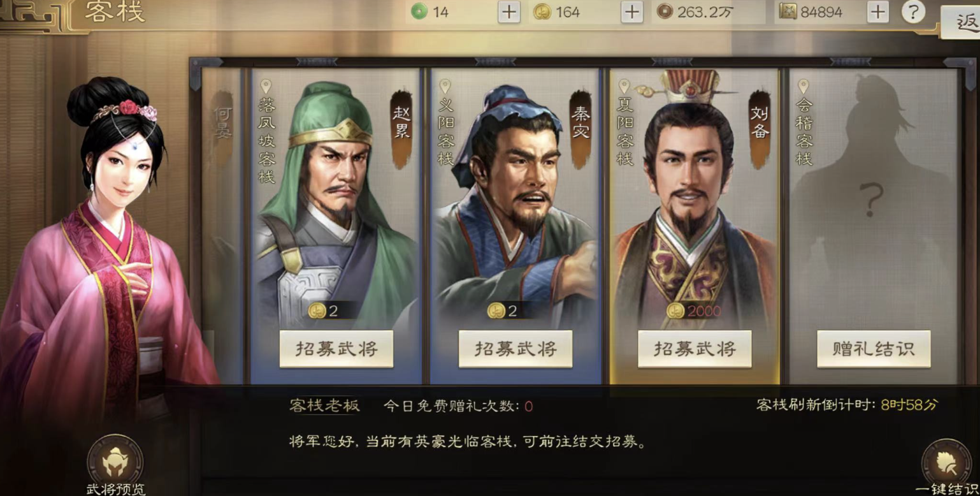Image resolution: width=980 pixels, height=496 pixels.
Task: Add more green jade currency with plus
Action: coord(508,11)
